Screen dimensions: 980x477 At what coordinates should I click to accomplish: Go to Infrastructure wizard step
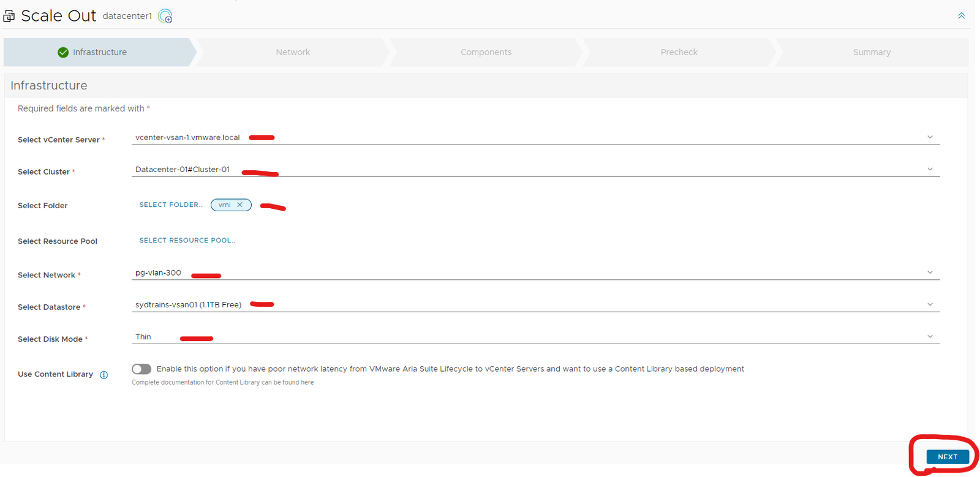(x=100, y=52)
